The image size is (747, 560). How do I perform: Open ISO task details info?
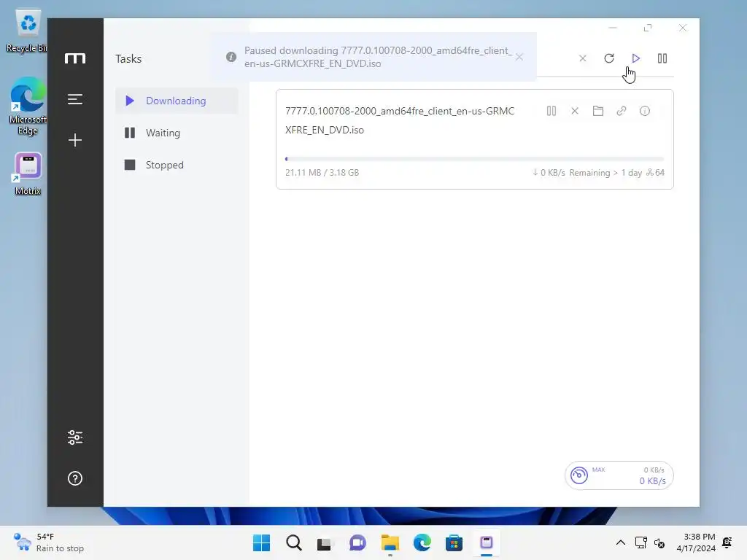click(645, 111)
